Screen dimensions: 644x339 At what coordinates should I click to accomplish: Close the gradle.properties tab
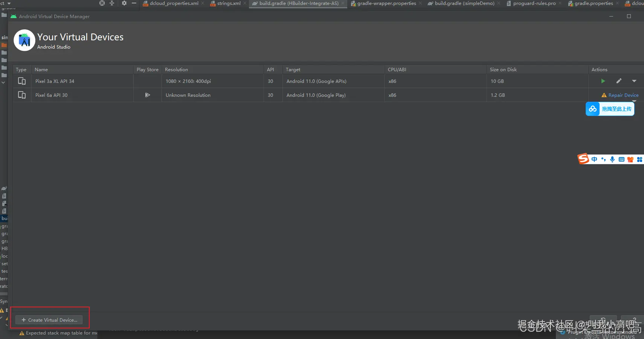pyautogui.click(x=617, y=3)
